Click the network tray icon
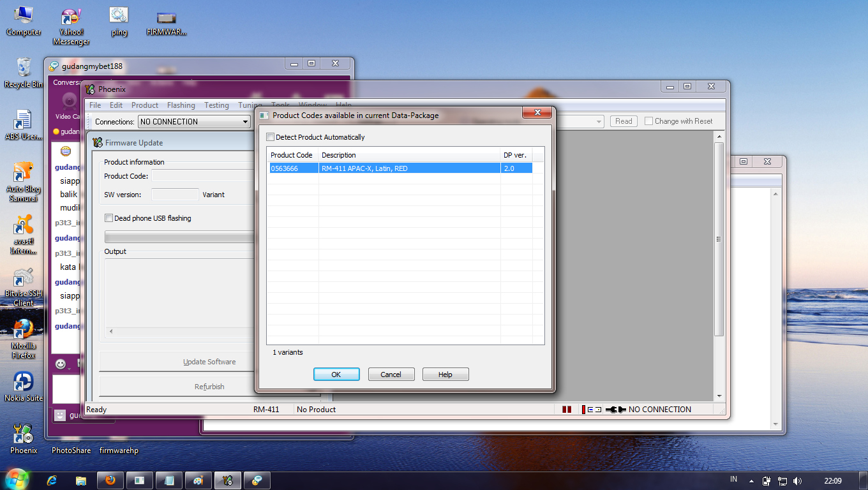Image resolution: width=868 pixels, height=490 pixels. [782, 480]
